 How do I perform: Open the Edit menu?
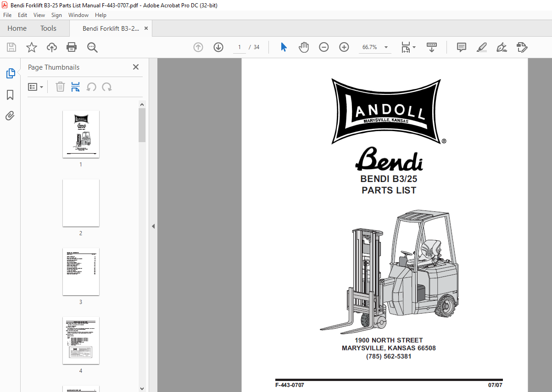click(22, 15)
